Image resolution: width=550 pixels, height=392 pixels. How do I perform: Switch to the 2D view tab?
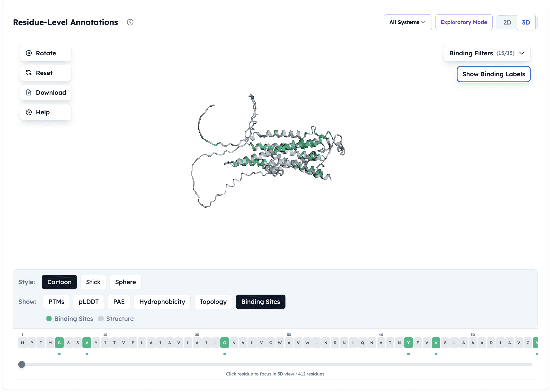click(507, 22)
